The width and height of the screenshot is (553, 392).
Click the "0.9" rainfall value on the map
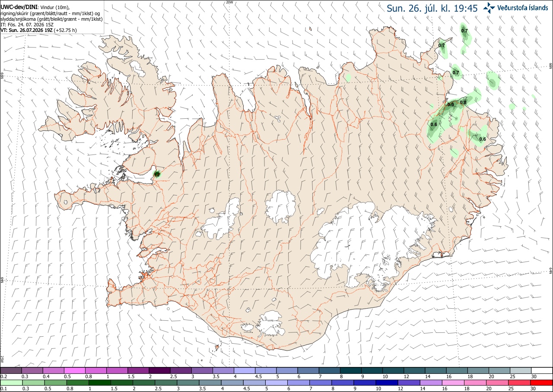[x=451, y=104]
